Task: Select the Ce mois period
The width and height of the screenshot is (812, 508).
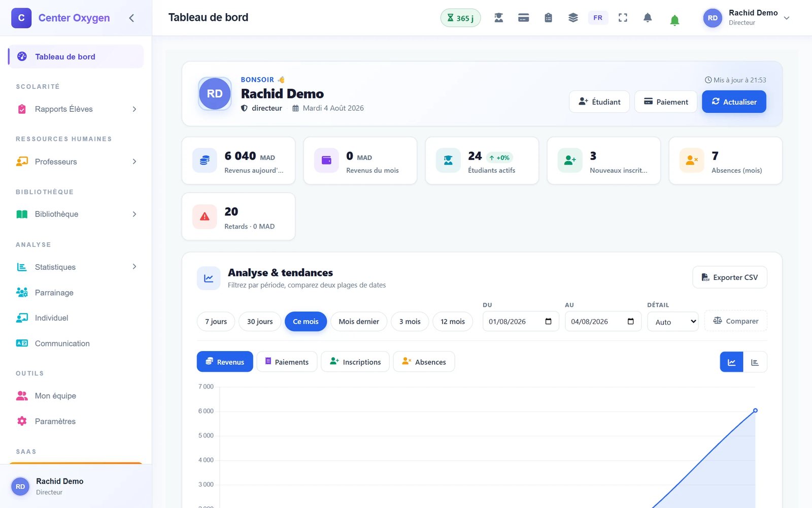Action: 306,322
